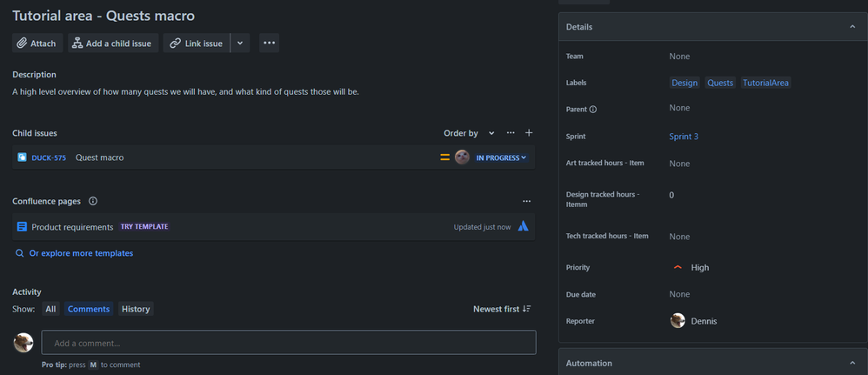Change the IN PROGRESS status dropdown
This screenshot has width=868, height=375.
coord(501,157)
